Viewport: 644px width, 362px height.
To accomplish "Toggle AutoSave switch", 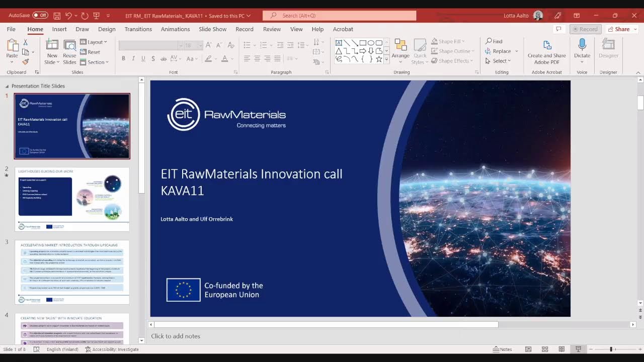I will 40,16.
